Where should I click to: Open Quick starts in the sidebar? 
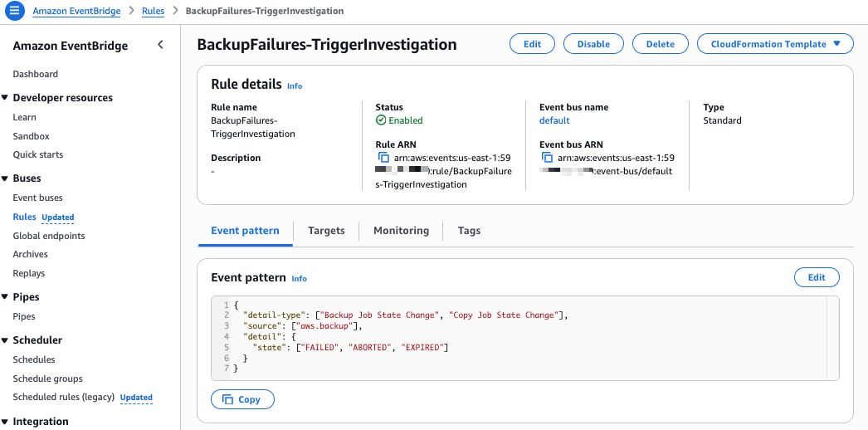38,154
